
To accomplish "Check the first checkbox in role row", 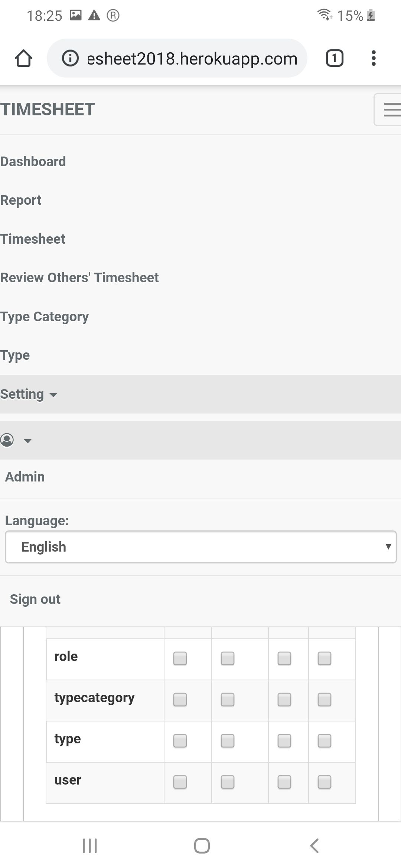I will (x=180, y=658).
